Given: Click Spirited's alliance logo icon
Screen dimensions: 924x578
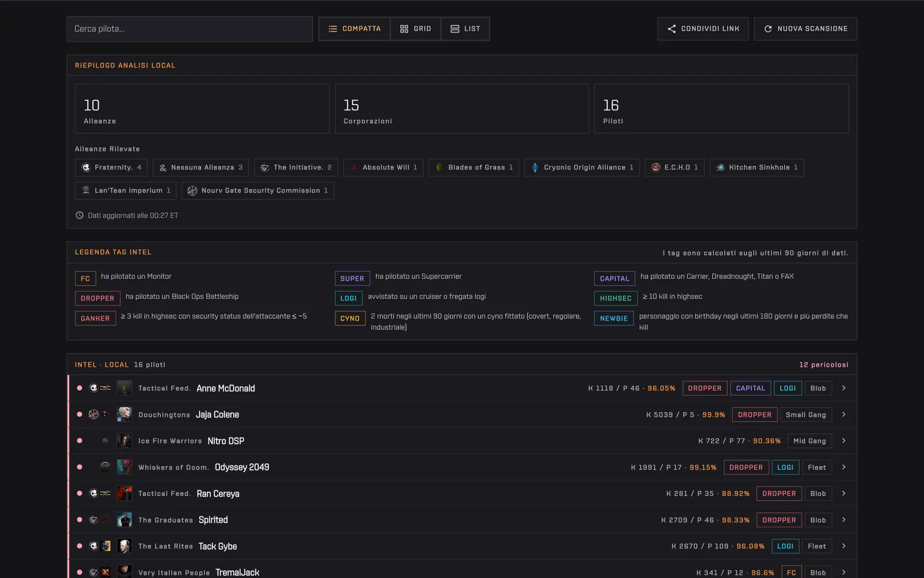Looking at the screenshot, I should click(x=94, y=520).
